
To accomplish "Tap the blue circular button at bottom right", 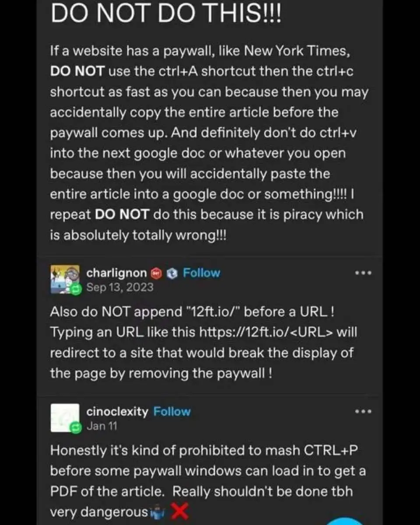I will 345,521.
